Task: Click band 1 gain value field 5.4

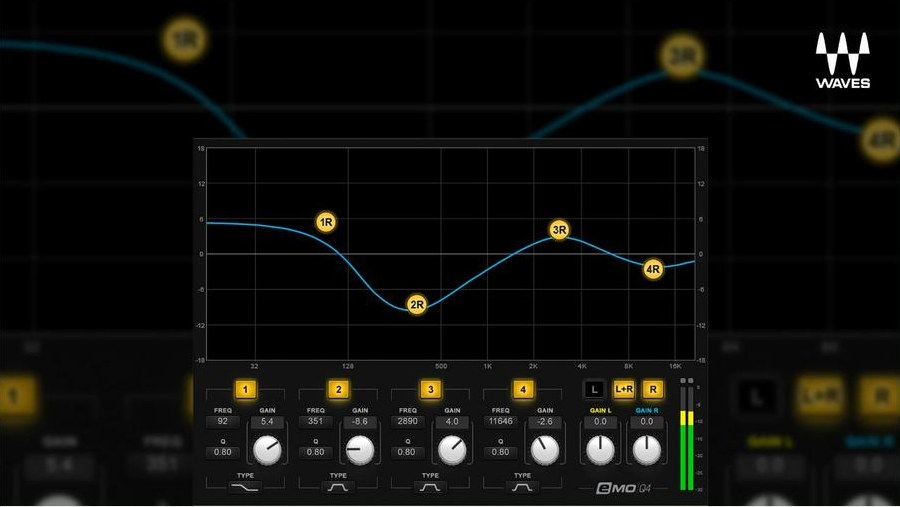Action: click(x=267, y=421)
